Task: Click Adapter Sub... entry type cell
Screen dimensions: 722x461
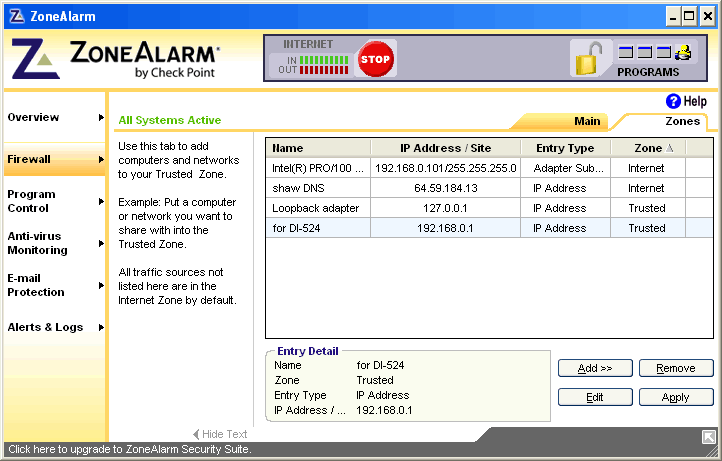Action: tap(566, 168)
